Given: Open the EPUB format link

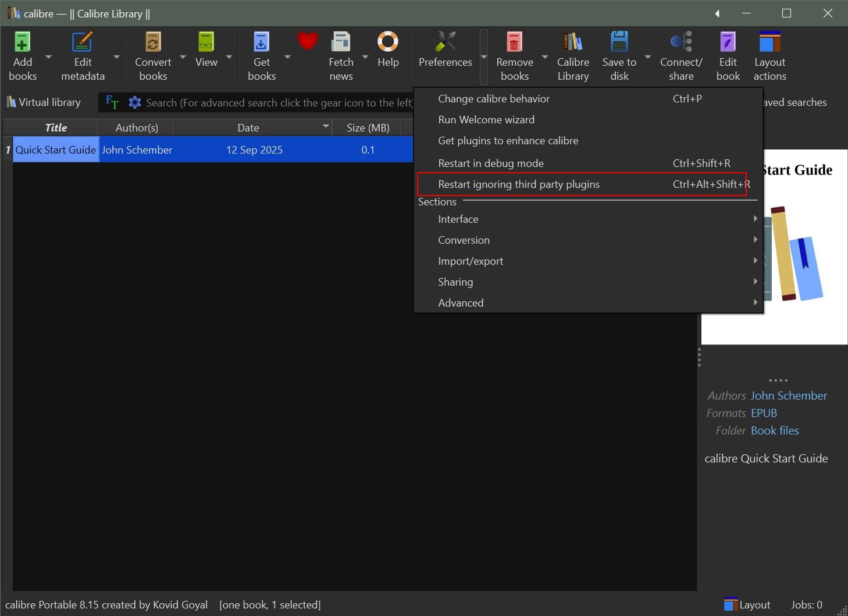Looking at the screenshot, I should 764,413.
